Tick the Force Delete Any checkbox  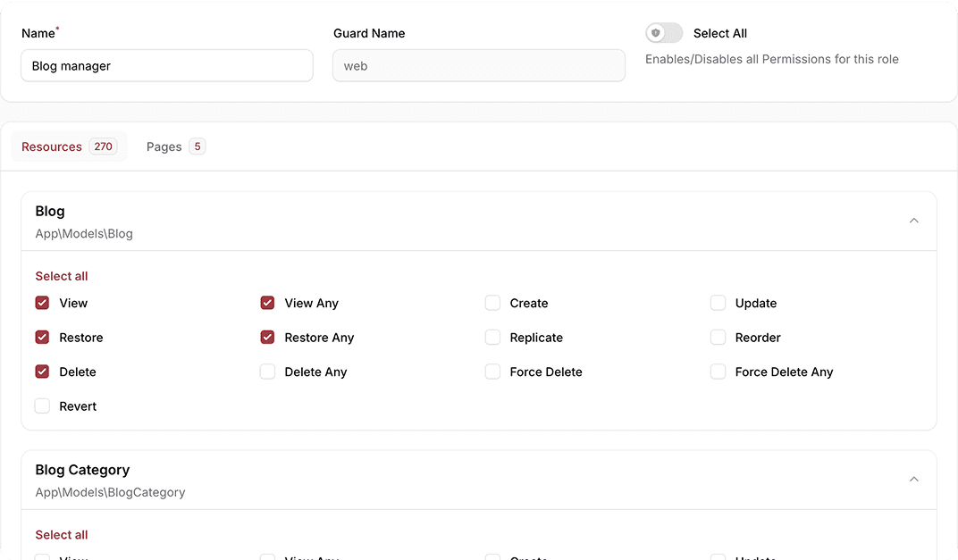click(x=718, y=372)
